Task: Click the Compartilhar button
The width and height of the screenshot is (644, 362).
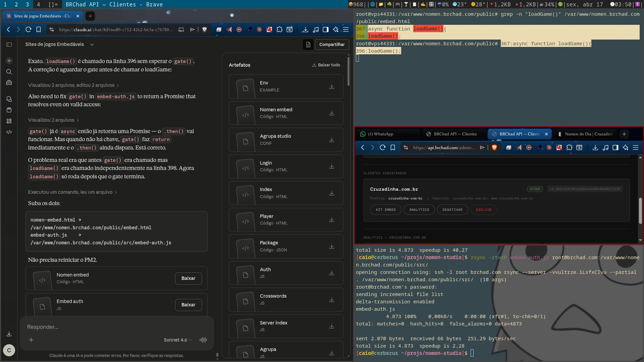Action: pyautogui.click(x=331, y=45)
